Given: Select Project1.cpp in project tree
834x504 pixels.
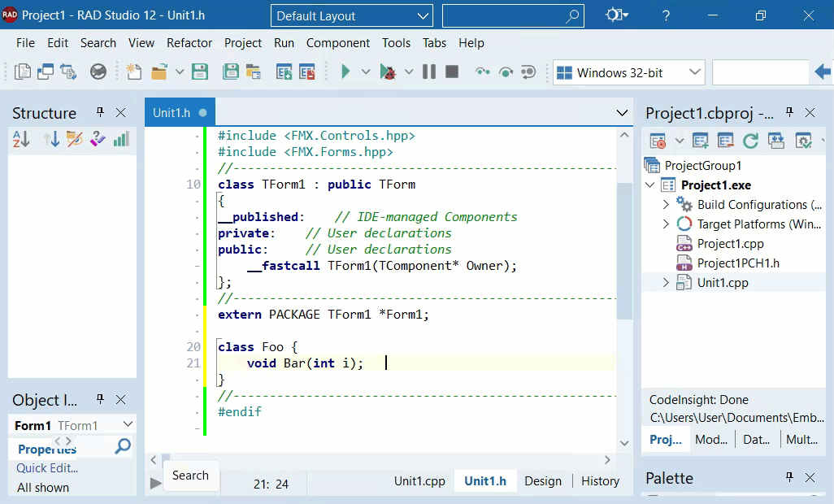Looking at the screenshot, I should point(730,244).
